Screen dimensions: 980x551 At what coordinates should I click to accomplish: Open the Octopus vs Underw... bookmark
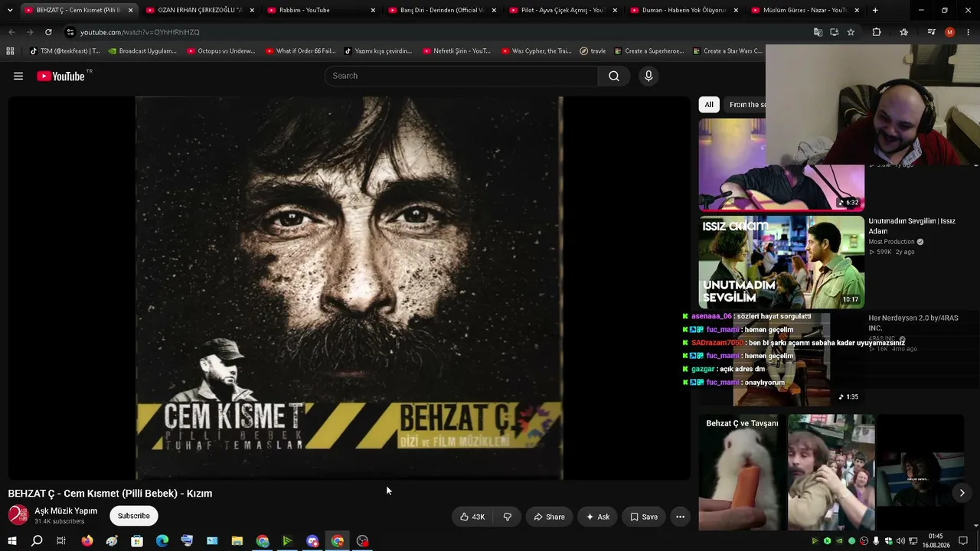point(220,51)
